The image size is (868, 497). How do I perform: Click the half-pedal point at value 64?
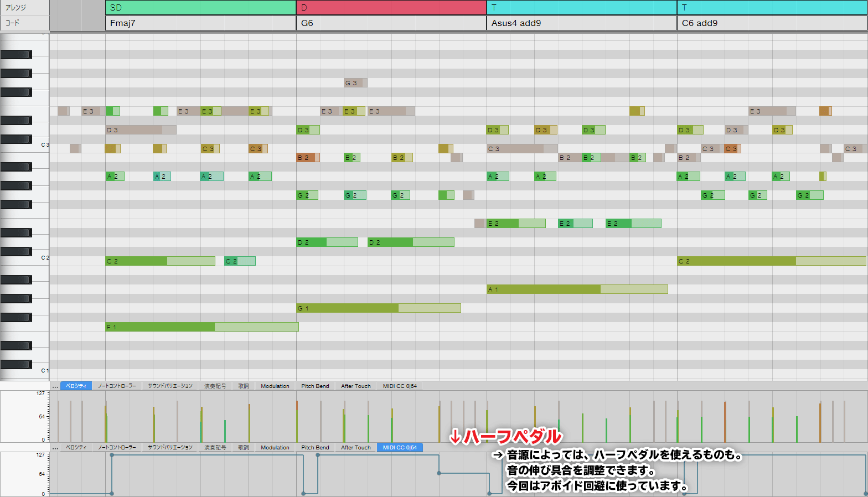[439, 473]
